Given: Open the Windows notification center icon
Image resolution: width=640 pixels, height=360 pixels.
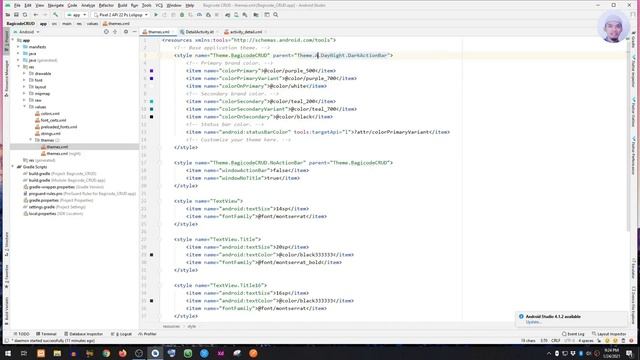Looking at the screenshot, I should click(x=629, y=353).
